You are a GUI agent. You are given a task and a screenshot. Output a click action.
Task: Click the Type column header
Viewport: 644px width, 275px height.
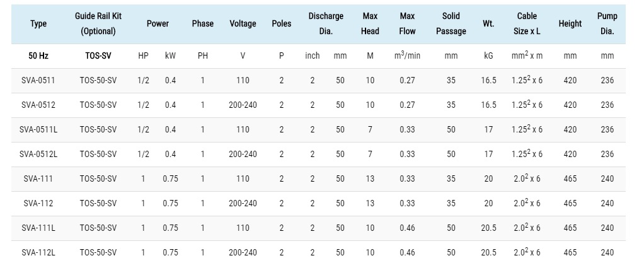pos(38,24)
